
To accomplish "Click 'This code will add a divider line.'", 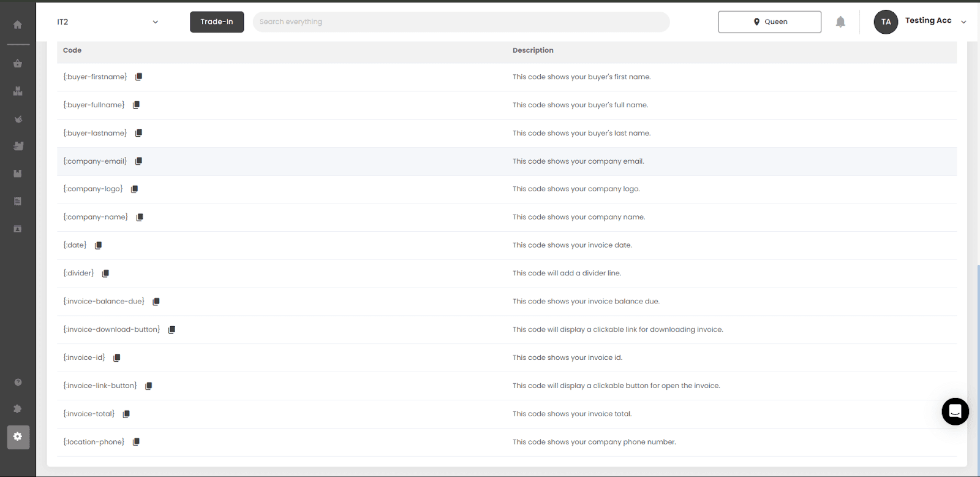I will click(x=567, y=273).
